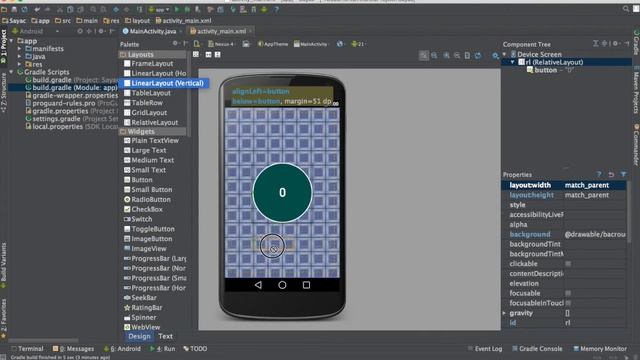The height and width of the screenshot is (360, 640).
Task: Select LinearLayout (Vertical) in the Palette
Action: [x=164, y=83]
